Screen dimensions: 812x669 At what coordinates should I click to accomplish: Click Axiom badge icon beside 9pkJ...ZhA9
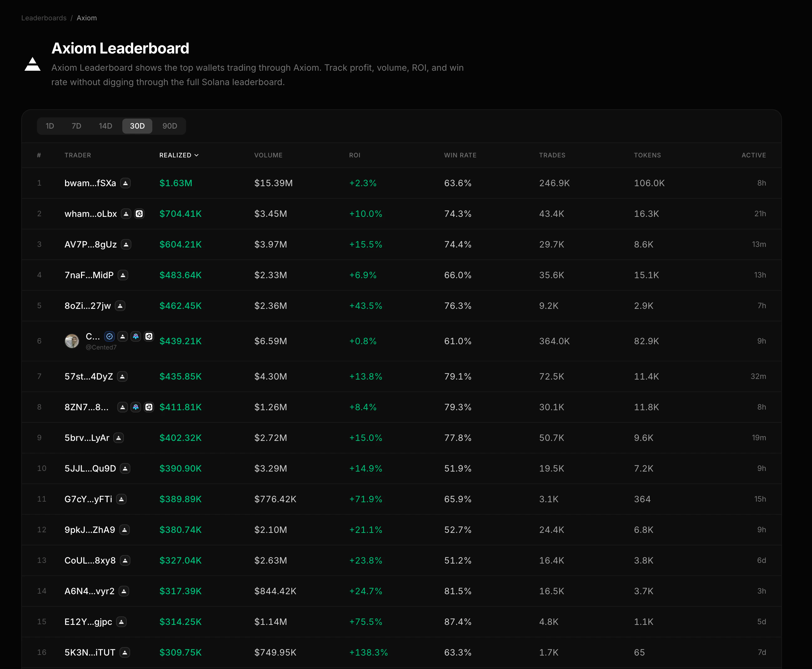click(124, 530)
